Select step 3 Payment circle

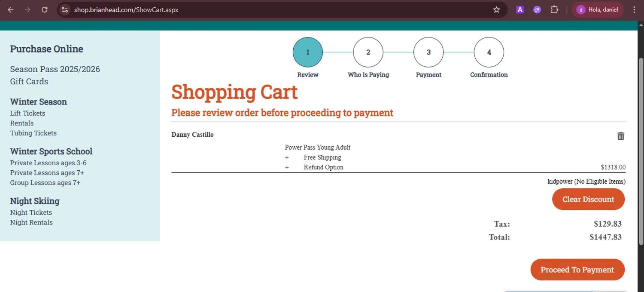(428, 52)
